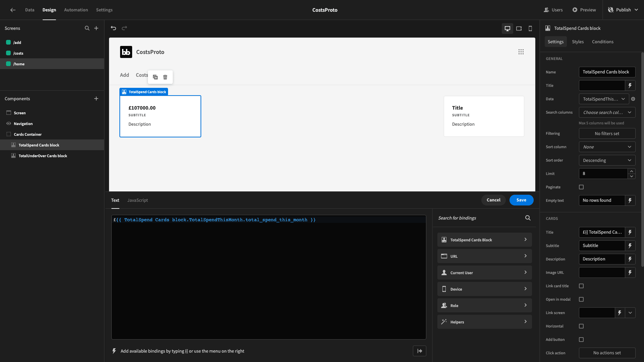The image size is (644, 362).
Task: Add a new component with plus icon
Action: pos(96,99)
